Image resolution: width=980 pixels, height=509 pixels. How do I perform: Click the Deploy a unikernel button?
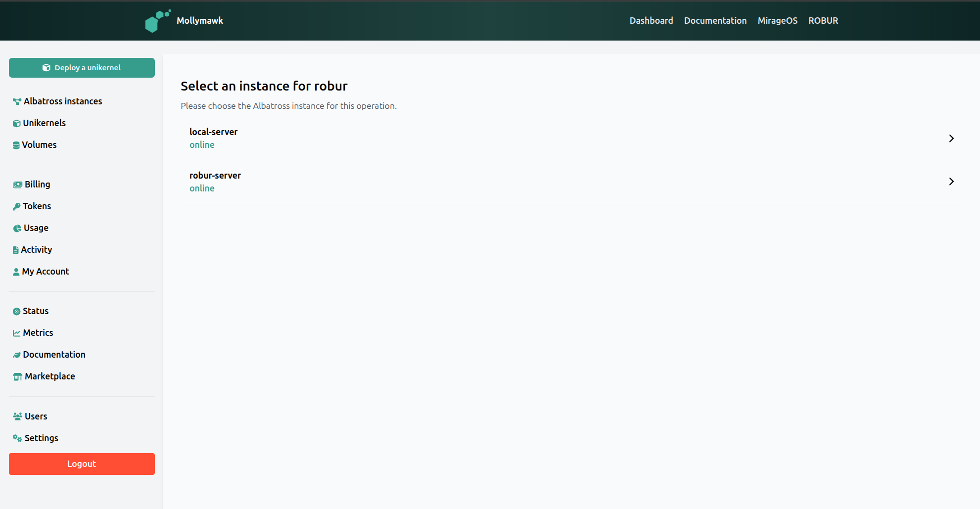(82, 68)
